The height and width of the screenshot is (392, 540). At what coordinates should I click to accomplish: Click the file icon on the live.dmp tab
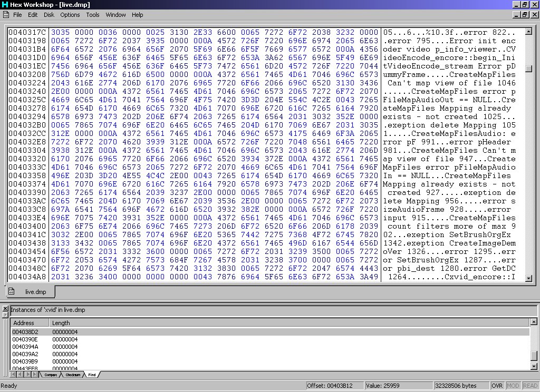point(12,291)
